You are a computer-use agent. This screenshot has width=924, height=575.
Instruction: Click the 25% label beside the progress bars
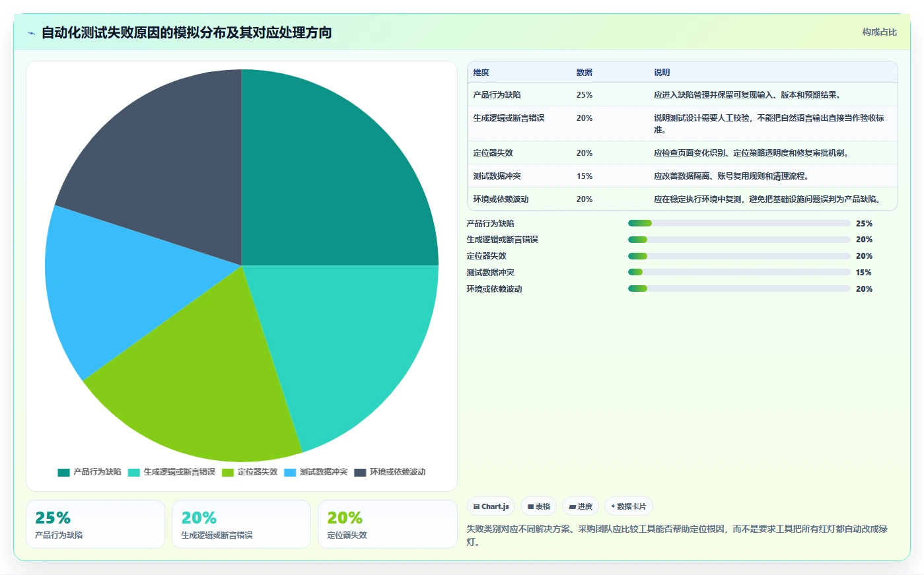864,224
